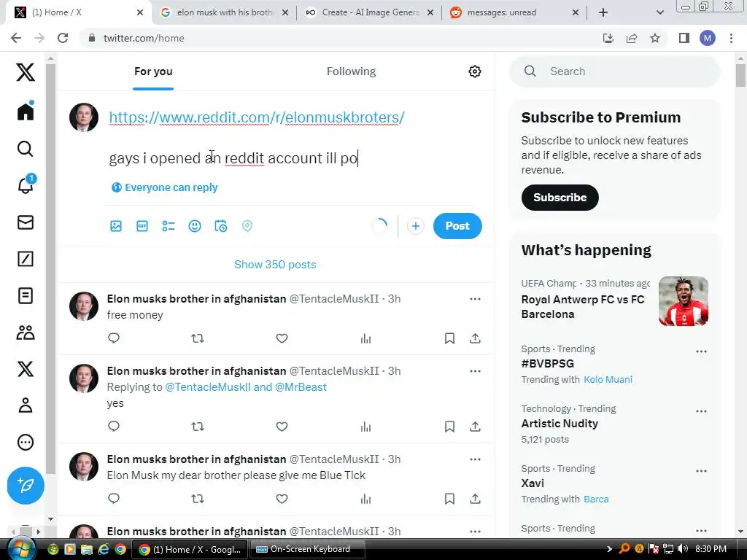Viewport: 747px width, 560px height.
Task: Open Barca trending link
Action: tap(596, 499)
